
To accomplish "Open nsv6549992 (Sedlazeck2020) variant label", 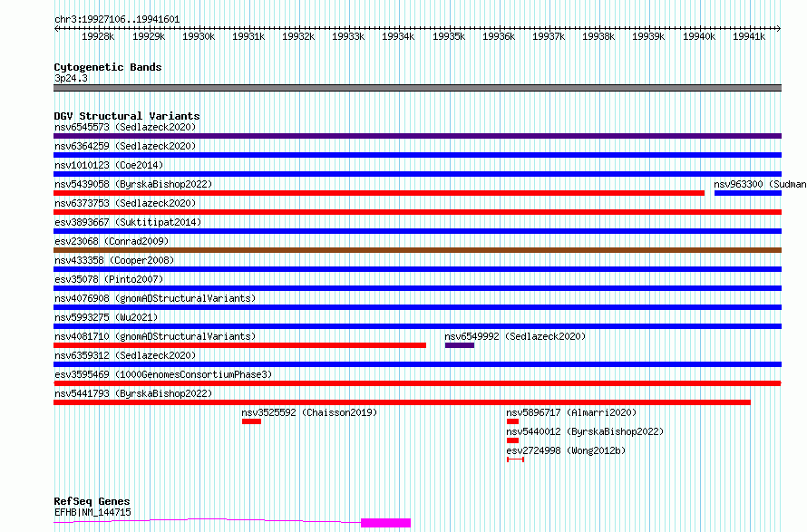I will click(515, 336).
